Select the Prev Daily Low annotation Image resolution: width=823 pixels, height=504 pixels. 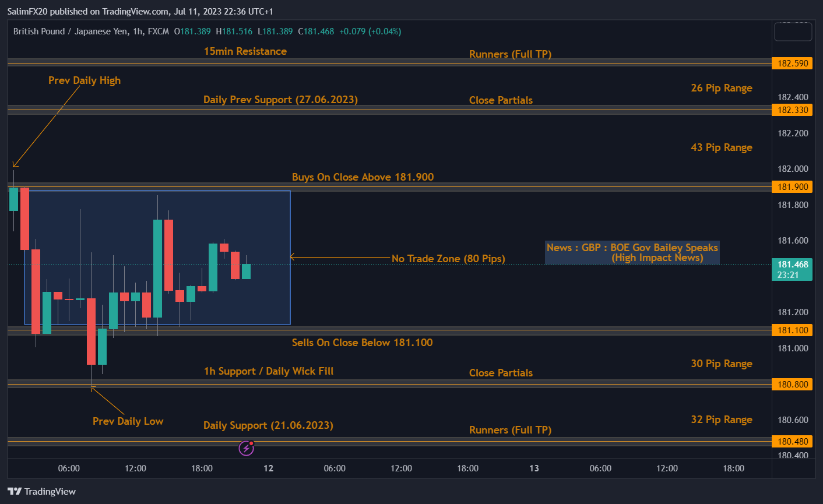128,421
